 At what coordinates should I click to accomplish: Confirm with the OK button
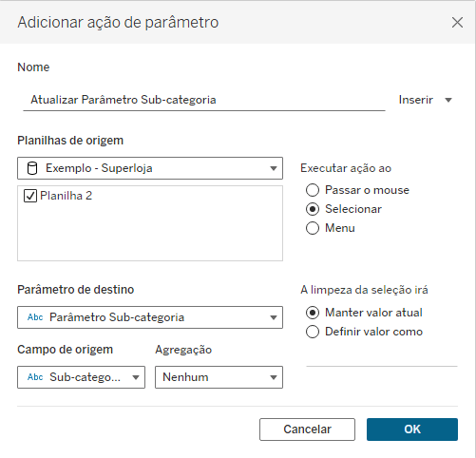[x=412, y=429]
